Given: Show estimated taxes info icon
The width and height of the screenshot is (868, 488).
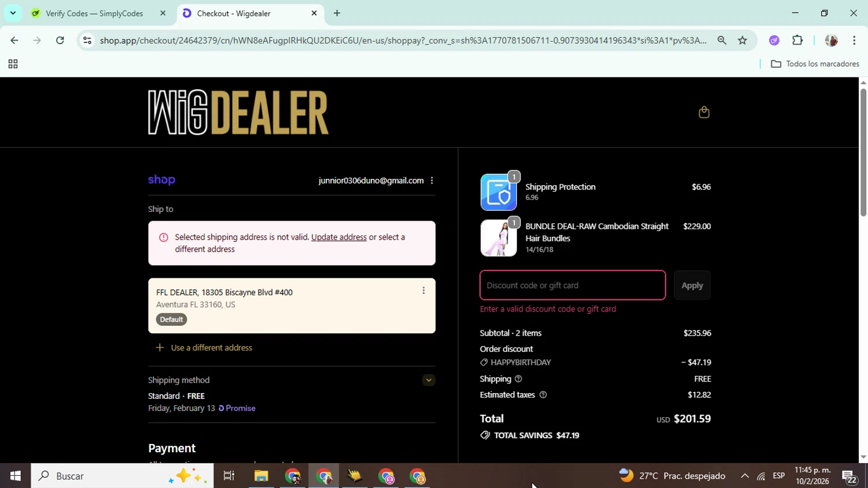Looking at the screenshot, I should pyautogui.click(x=543, y=395).
